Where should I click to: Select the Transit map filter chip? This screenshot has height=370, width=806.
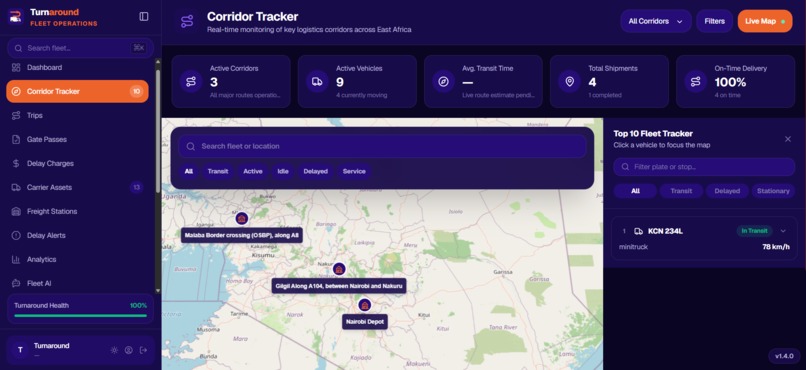click(x=218, y=171)
